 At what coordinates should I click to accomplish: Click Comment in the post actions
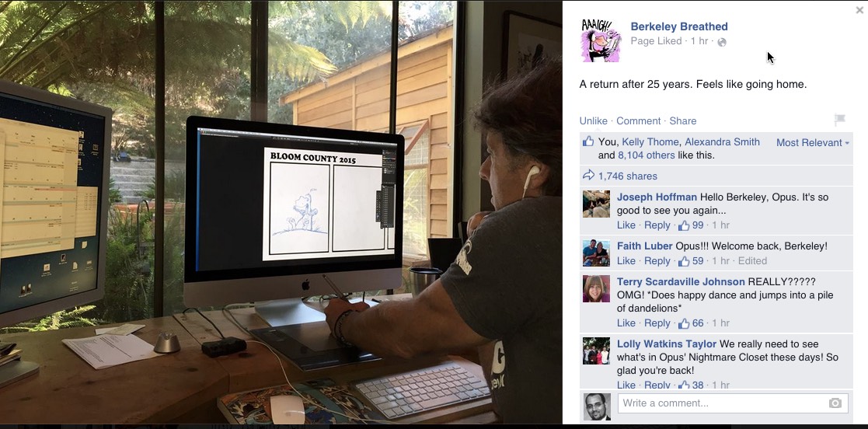point(638,120)
